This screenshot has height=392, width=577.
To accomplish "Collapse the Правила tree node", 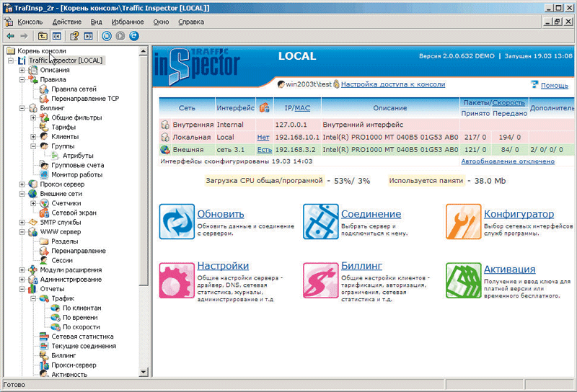I will 22,79.
